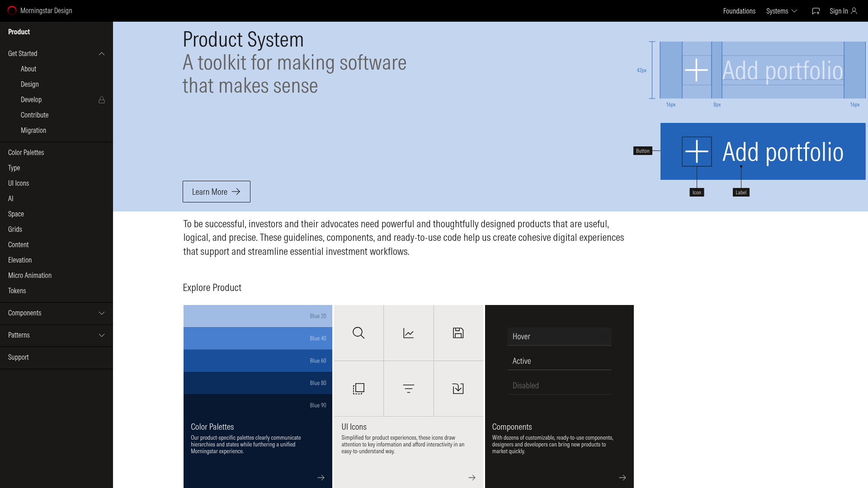Open the feedback comment icon in header
The width and height of the screenshot is (868, 488).
coord(816,11)
